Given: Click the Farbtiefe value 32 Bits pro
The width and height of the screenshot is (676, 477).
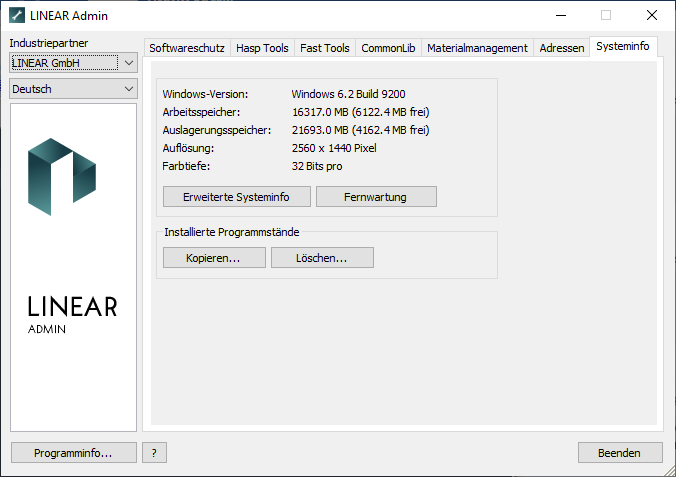Looking at the screenshot, I should point(317,166).
